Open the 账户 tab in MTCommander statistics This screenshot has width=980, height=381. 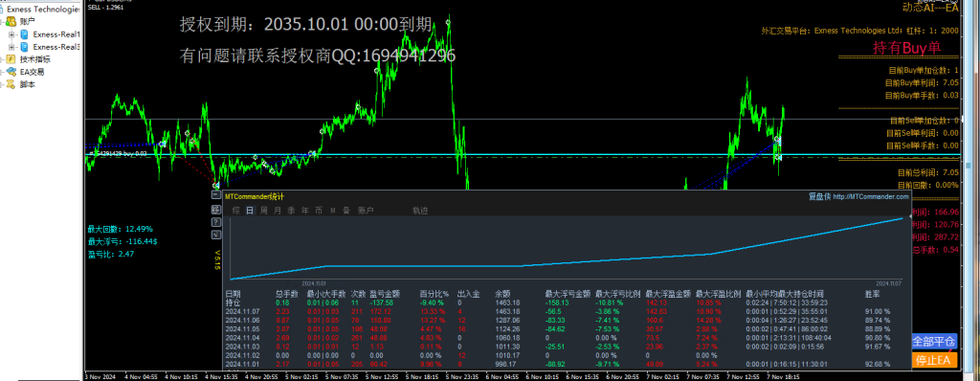click(x=366, y=211)
